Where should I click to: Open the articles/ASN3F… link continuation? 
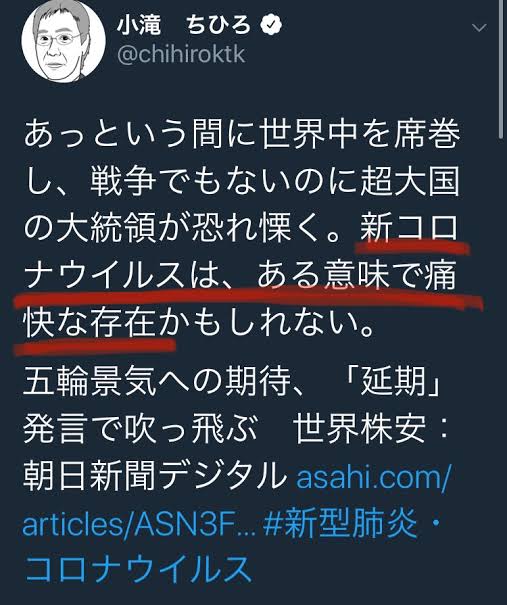139,524
